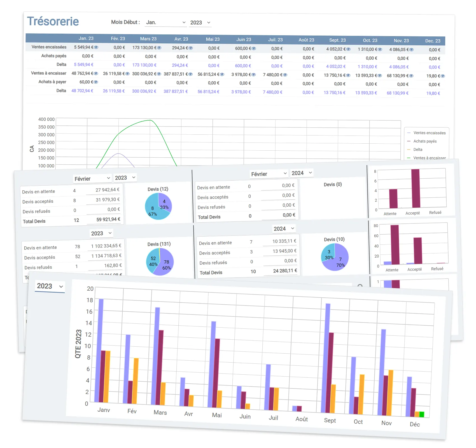Screen dimensions: 476x448
Task: Click the Delta amount 48 702,94 €
Action: coord(82,91)
